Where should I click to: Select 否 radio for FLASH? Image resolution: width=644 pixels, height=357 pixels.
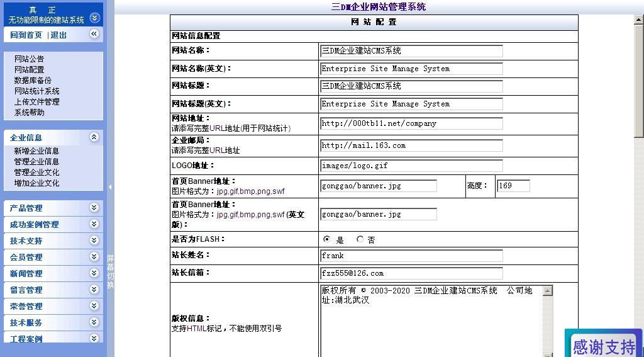pyautogui.click(x=360, y=239)
